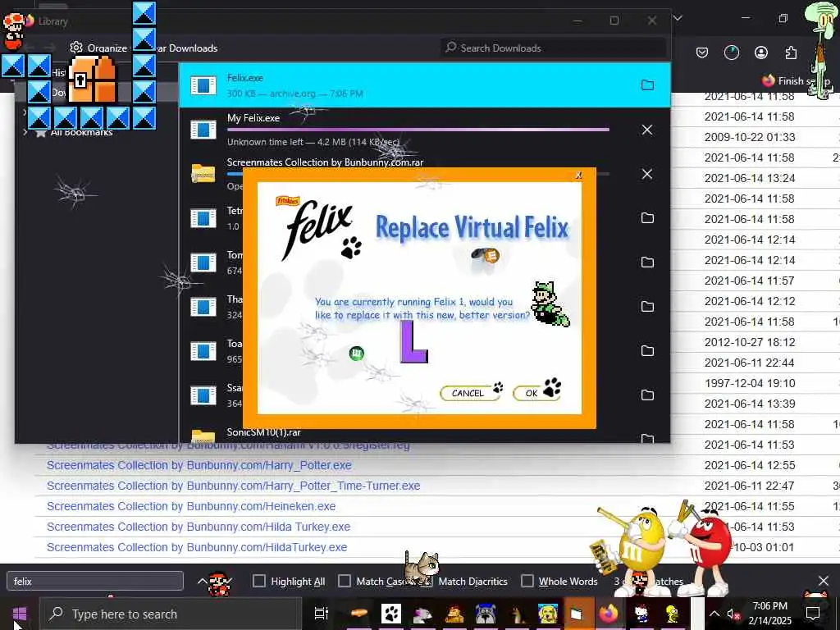Cancel the Screenmates Collection rar download

pos(647,174)
